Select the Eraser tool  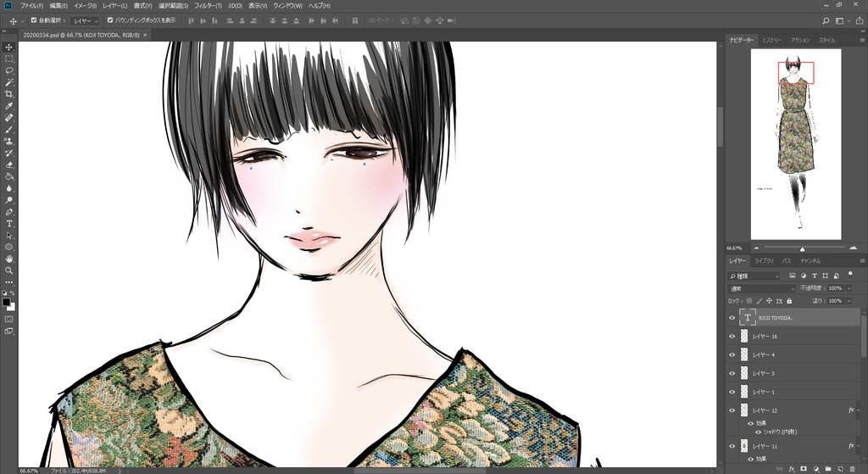(x=8, y=165)
